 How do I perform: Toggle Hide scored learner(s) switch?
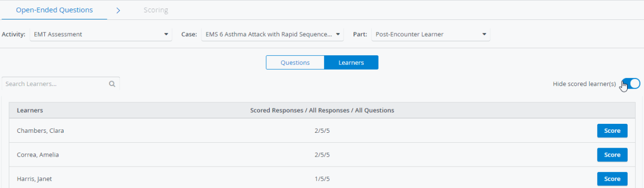tap(631, 84)
